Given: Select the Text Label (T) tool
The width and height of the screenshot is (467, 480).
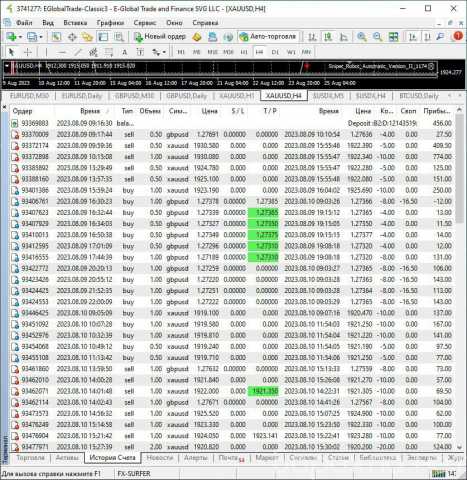Looking at the screenshot, I should (140, 52).
